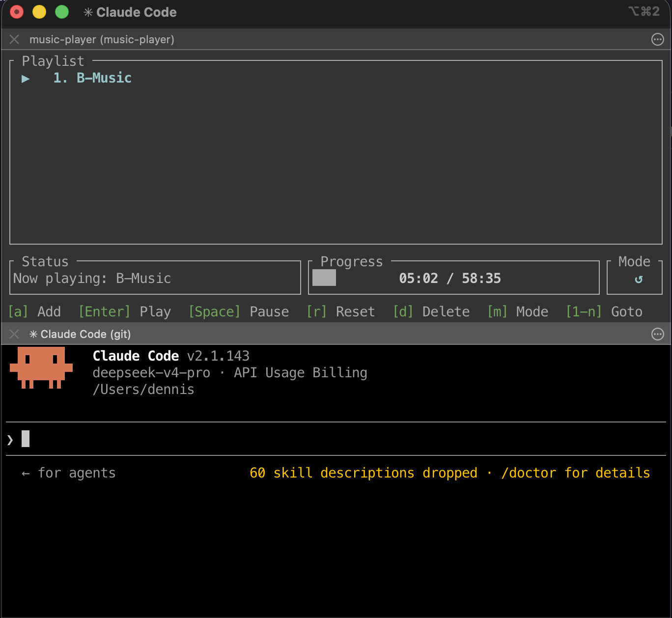Click the Progress panel heading
Viewport: 672px width, 618px height.
point(352,261)
